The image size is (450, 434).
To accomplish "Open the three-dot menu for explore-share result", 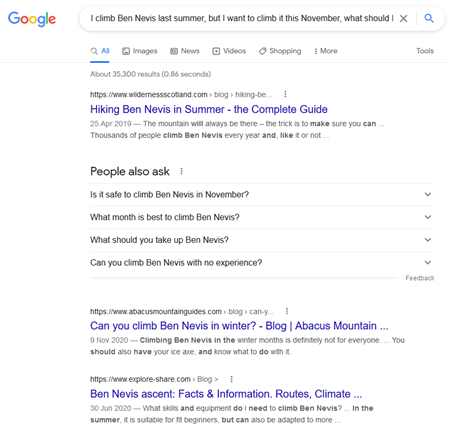I will [231, 379].
